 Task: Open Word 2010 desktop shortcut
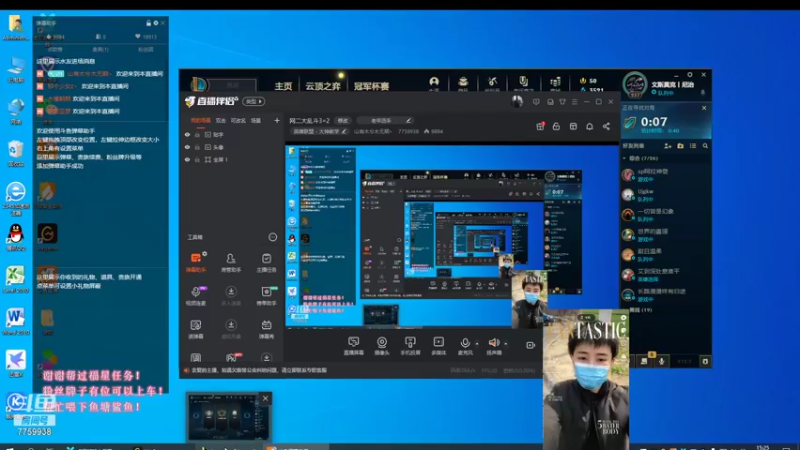coord(15,322)
